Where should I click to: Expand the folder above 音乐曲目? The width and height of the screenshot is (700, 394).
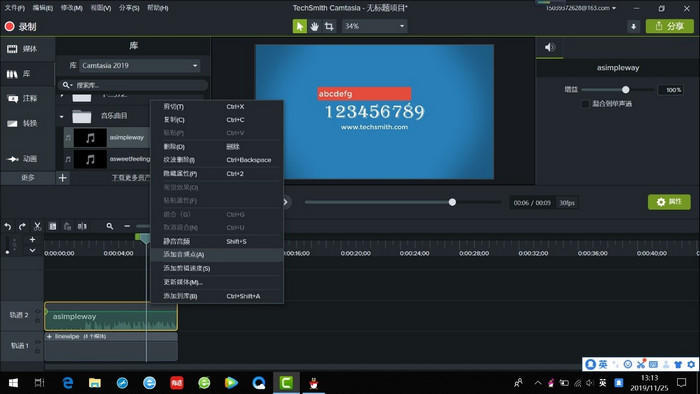[62, 96]
